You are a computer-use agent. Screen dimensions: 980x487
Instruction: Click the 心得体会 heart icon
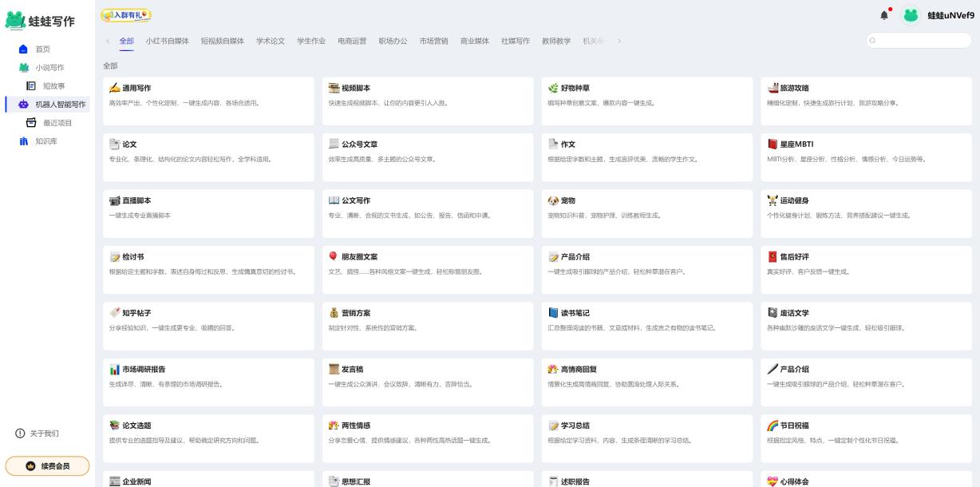773,481
